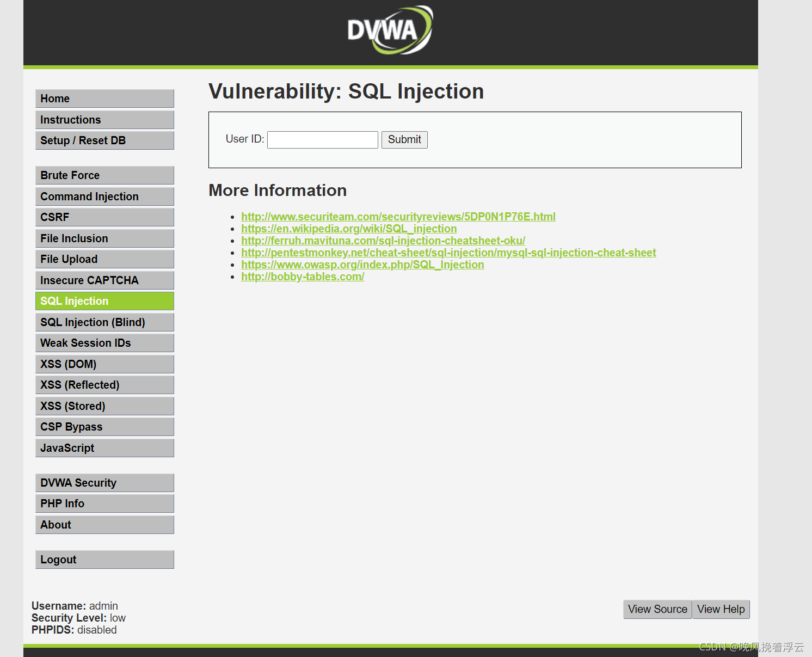This screenshot has height=657, width=812.
Task: Open File Inclusion page
Action: pos(104,238)
